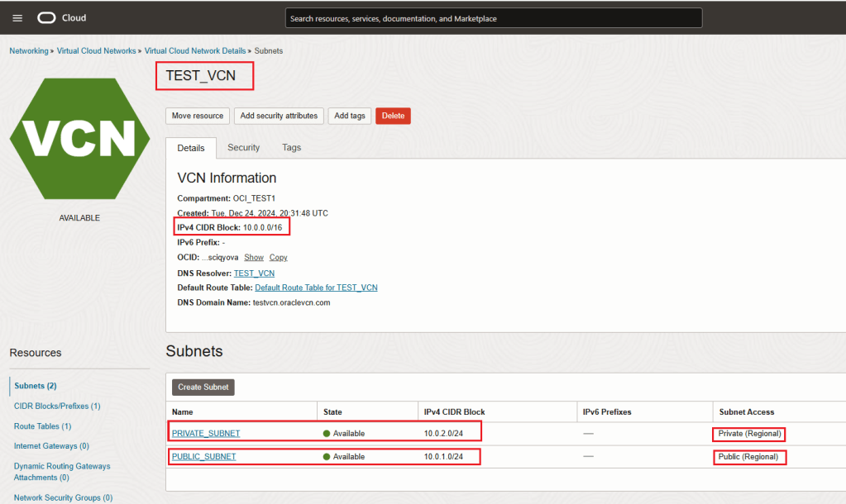Click Add security attributes button
846x504 pixels.
click(x=279, y=116)
